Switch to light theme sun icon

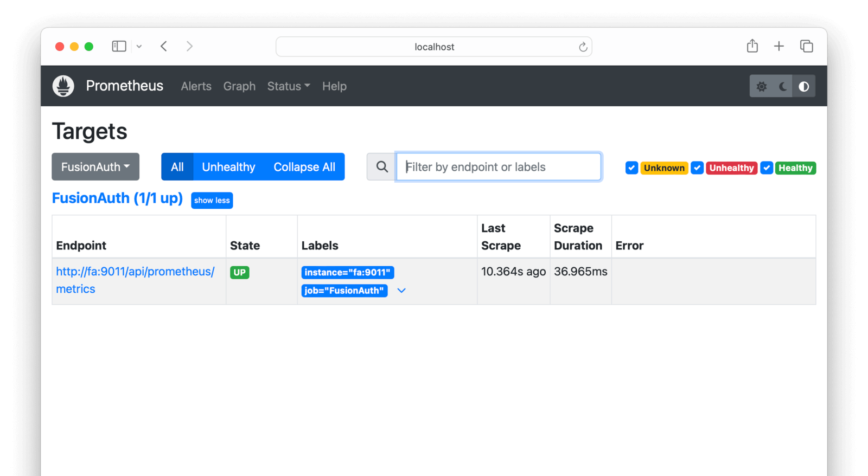(761, 87)
